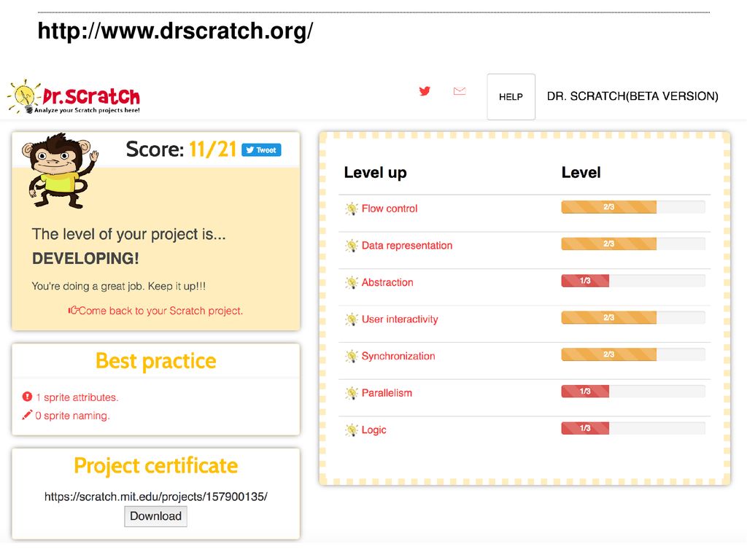Screen dimensions: 747x560
Task: Open the Twitter bird icon in header
Action: [x=425, y=90]
